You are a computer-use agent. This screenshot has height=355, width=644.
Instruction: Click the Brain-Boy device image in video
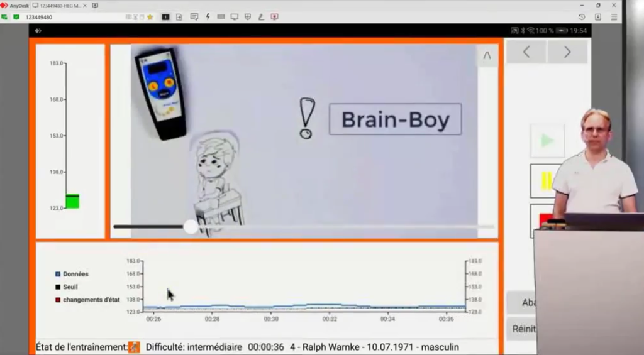click(x=160, y=94)
